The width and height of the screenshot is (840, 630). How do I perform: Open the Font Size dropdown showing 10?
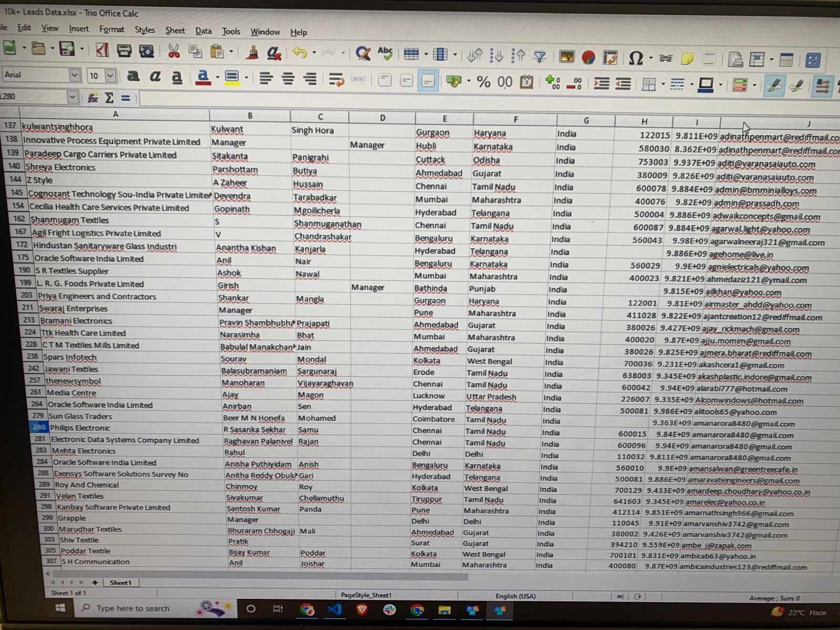[110, 76]
